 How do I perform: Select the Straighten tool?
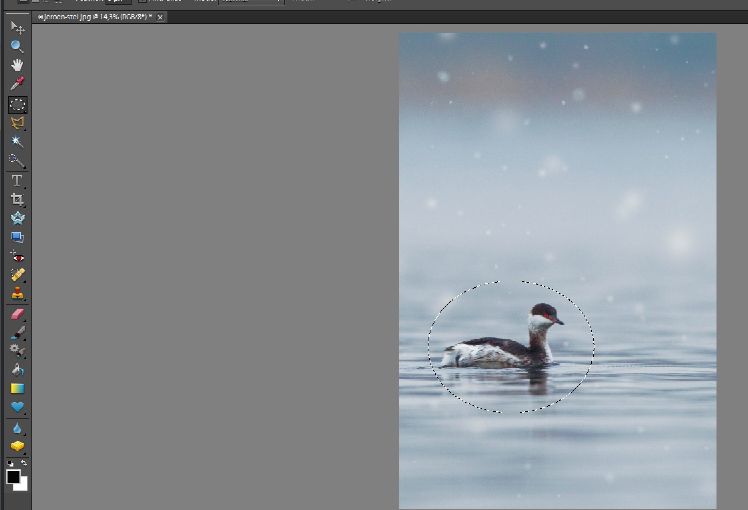(17, 237)
